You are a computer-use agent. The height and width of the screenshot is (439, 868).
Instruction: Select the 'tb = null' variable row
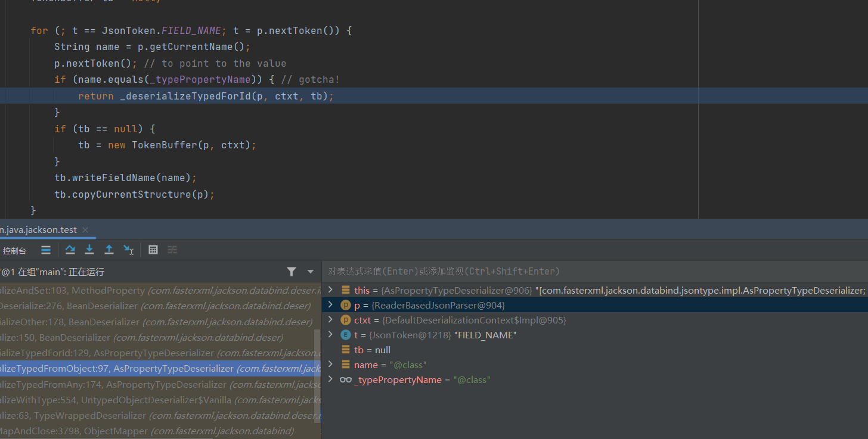point(595,350)
